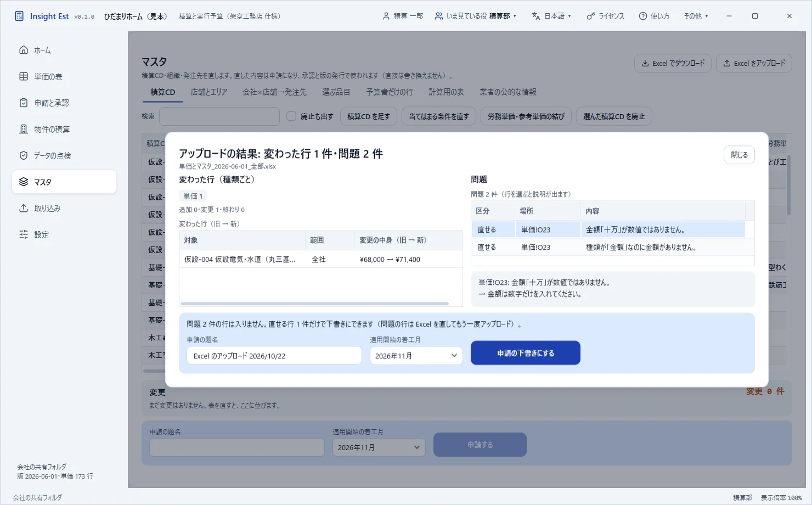Click the 選んだ積算CD を廃止 button
This screenshot has width=812, height=505.
(614, 116)
